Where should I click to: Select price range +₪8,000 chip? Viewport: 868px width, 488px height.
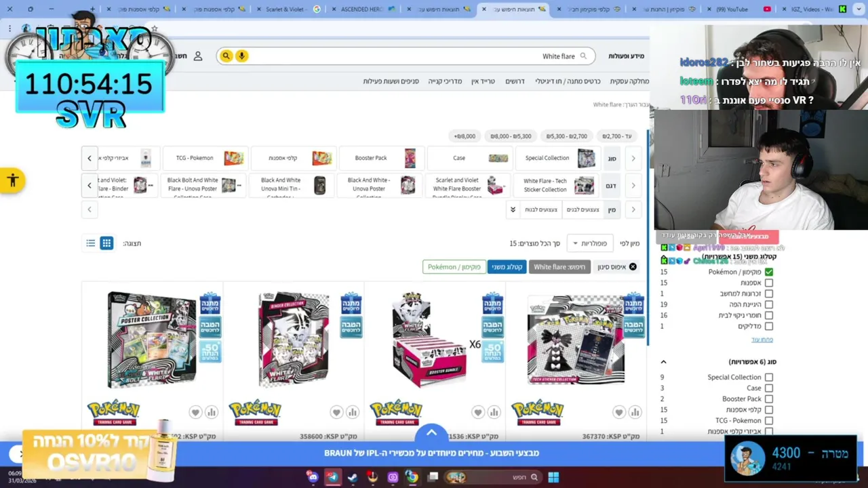(465, 136)
